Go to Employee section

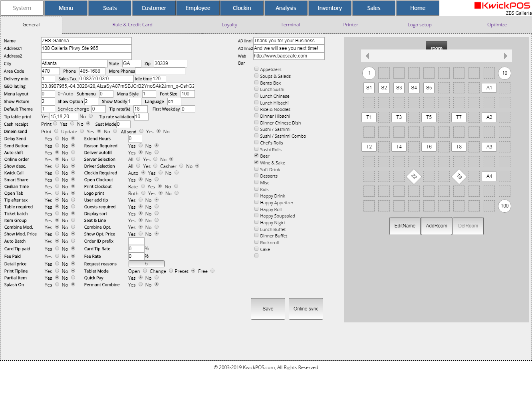pyautogui.click(x=198, y=8)
